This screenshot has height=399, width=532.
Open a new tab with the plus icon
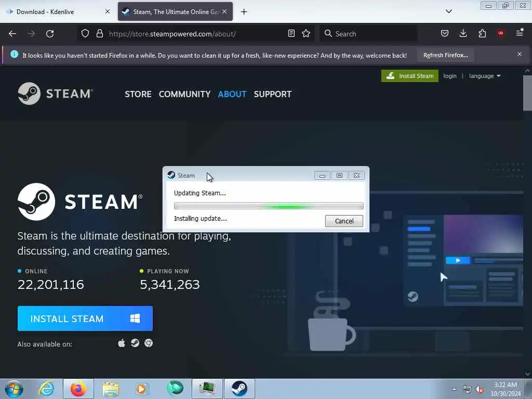click(x=244, y=12)
